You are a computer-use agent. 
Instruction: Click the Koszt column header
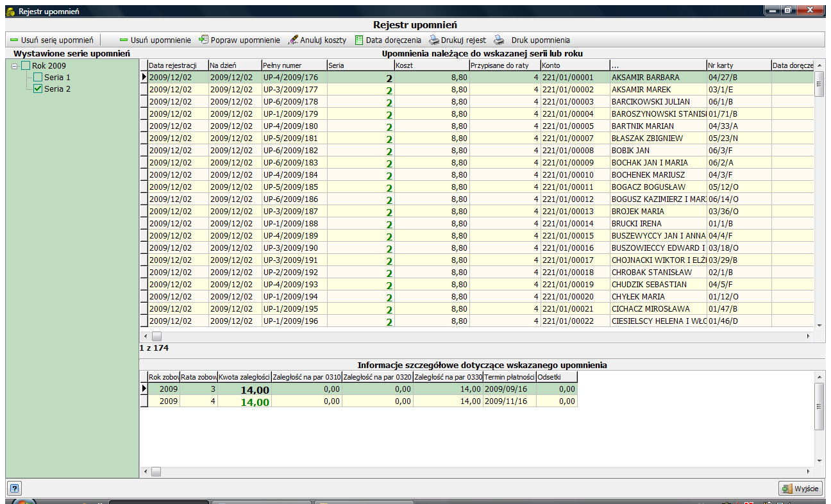(432, 65)
